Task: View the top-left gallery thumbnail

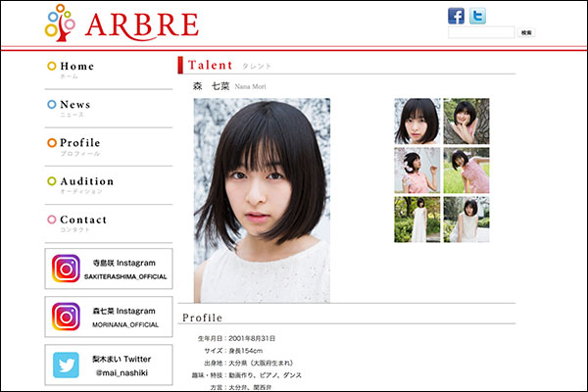Action: tap(416, 122)
